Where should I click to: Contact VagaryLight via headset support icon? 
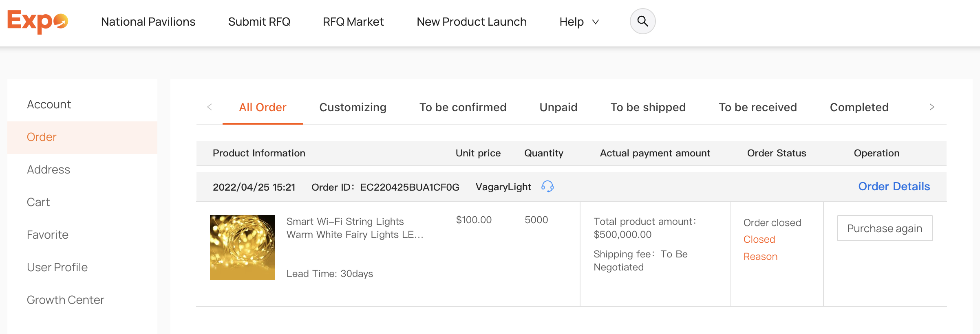[547, 187]
